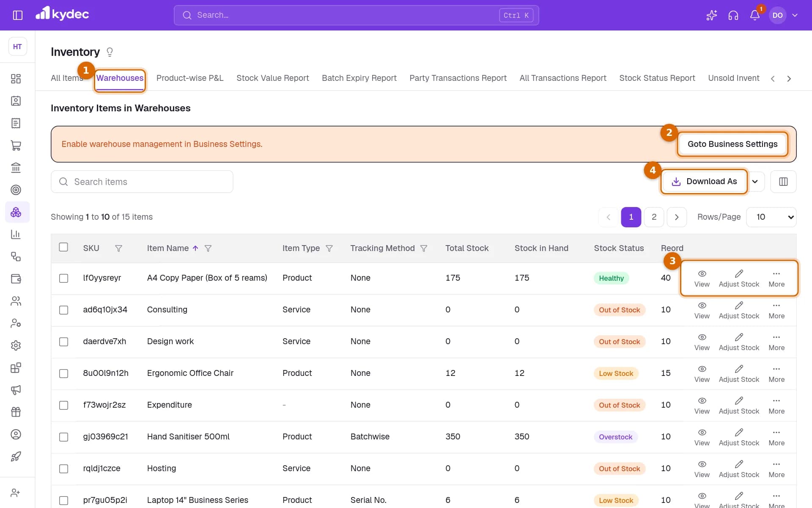812x508 pixels.
Task: Open More options for Design work row
Action: point(776,342)
